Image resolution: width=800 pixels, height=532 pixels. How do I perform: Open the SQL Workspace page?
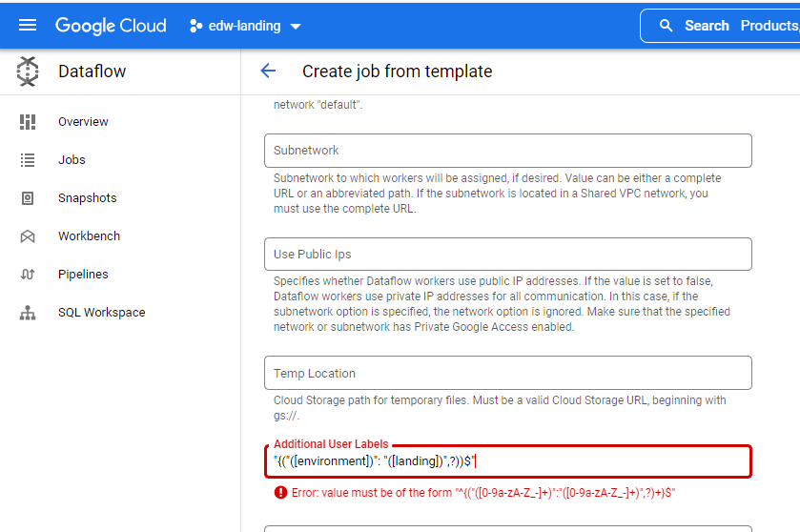(101, 312)
